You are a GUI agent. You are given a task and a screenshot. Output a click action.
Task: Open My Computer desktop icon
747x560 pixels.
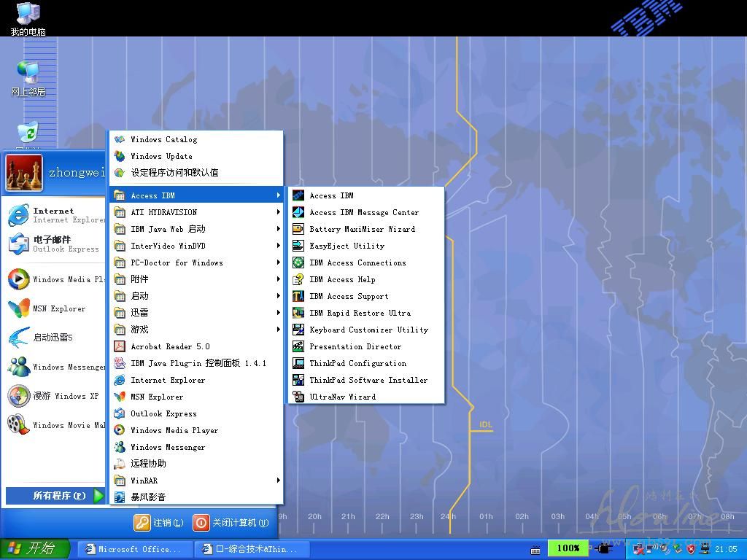[28, 13]
